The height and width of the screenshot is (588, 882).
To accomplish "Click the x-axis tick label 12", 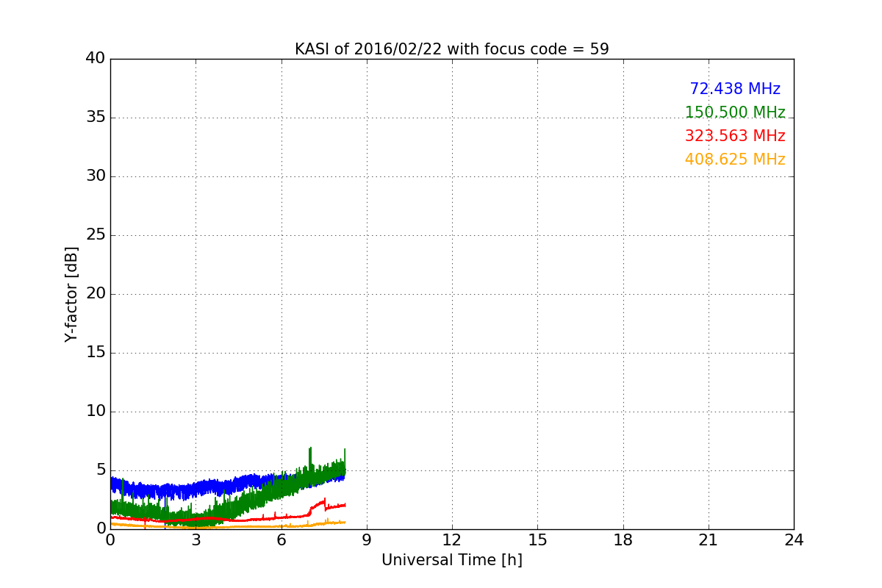I will coord(452,540).
